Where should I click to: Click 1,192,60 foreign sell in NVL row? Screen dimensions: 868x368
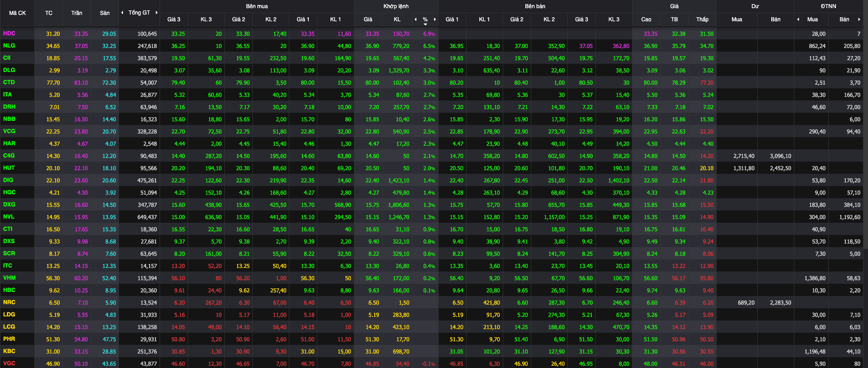(x=849, y=217)
